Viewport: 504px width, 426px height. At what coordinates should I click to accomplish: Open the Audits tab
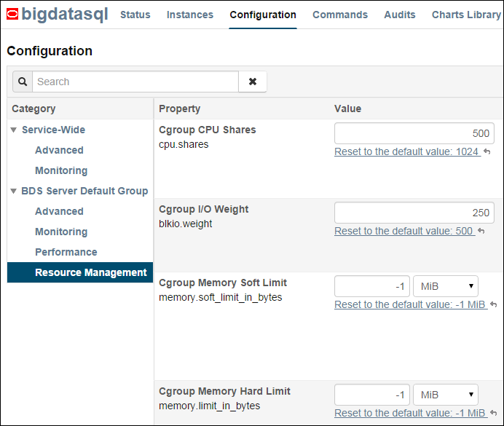[x=400, y=15]
